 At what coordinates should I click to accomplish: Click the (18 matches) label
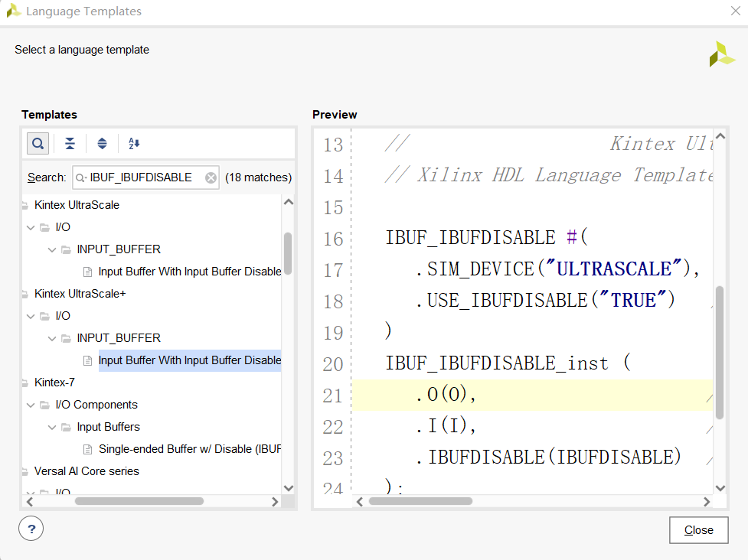point(258,177)
